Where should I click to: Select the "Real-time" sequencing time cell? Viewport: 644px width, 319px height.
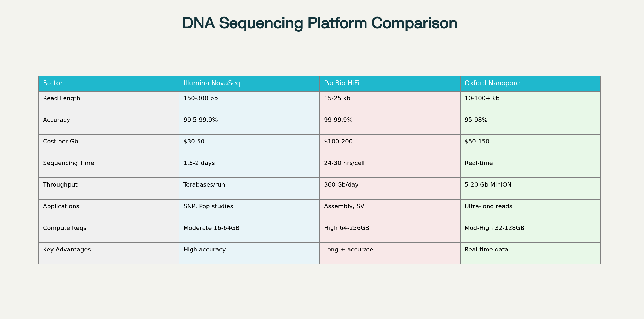(x=479, y=163)
